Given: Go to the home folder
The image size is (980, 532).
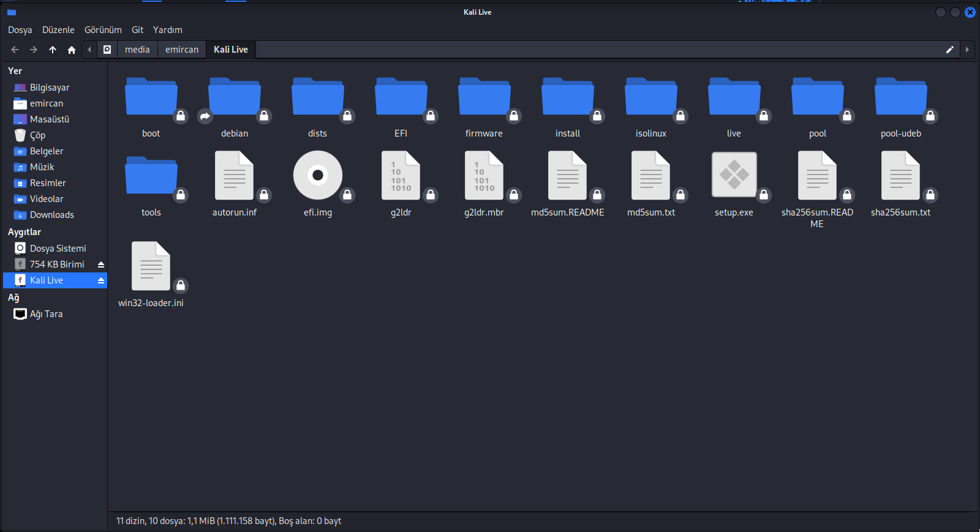Looking at the screenshot, I should coord(72,50).
